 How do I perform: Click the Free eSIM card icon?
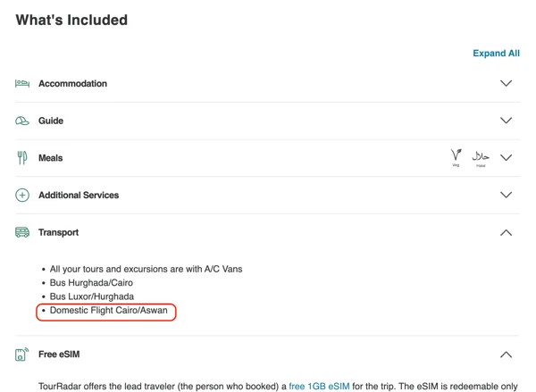pos(22,354)
